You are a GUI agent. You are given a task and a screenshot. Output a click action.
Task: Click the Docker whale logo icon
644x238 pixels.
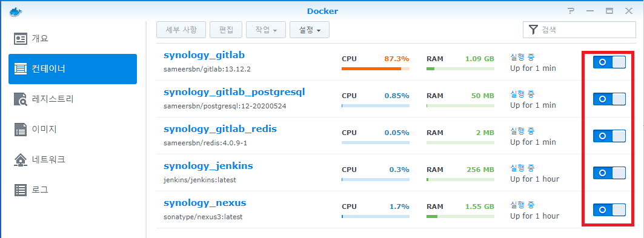tap(16, 12)
